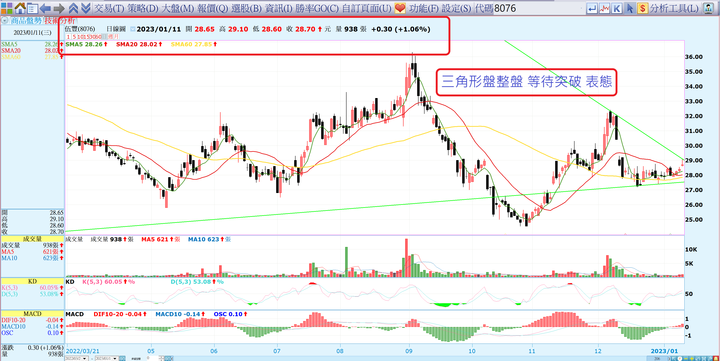Click the return/enter arrow icon
The image size is (720, 361).
(592, 8)
